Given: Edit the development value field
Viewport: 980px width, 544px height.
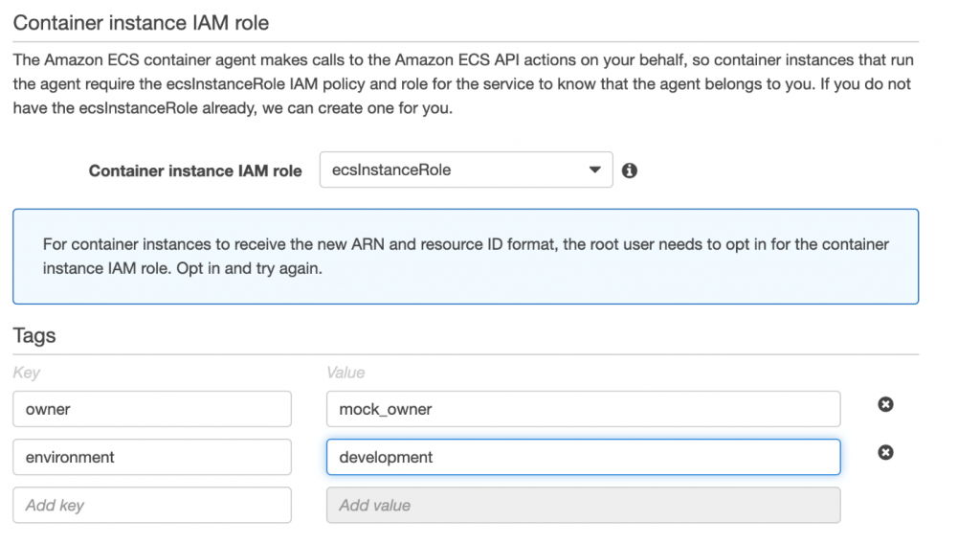Looking at the screenshot, I should coord(583,457).
